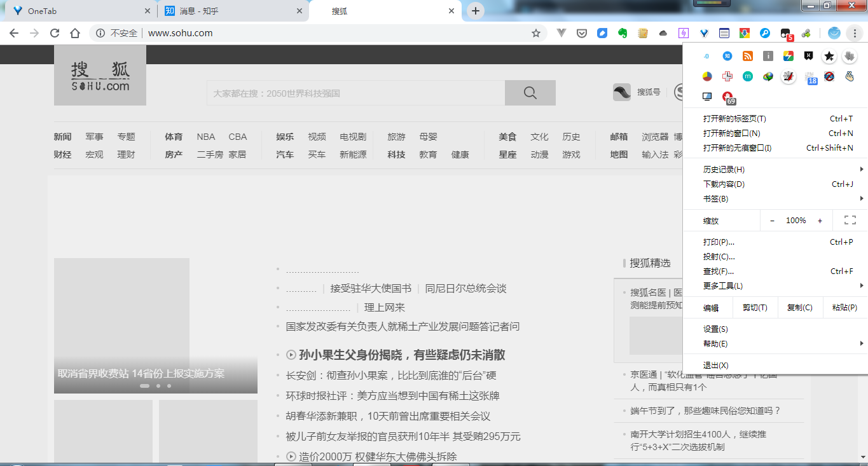This screenshot has width=868, height=466.
Task: Expand the 书签(B) submenu
Action: tap(775, 199)
